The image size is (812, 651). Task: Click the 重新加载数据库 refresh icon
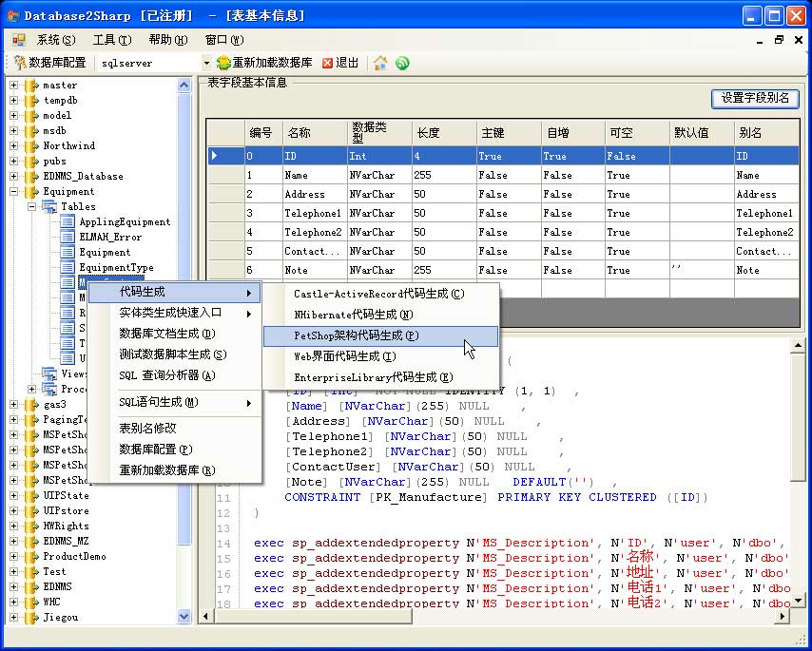(223, 63)
